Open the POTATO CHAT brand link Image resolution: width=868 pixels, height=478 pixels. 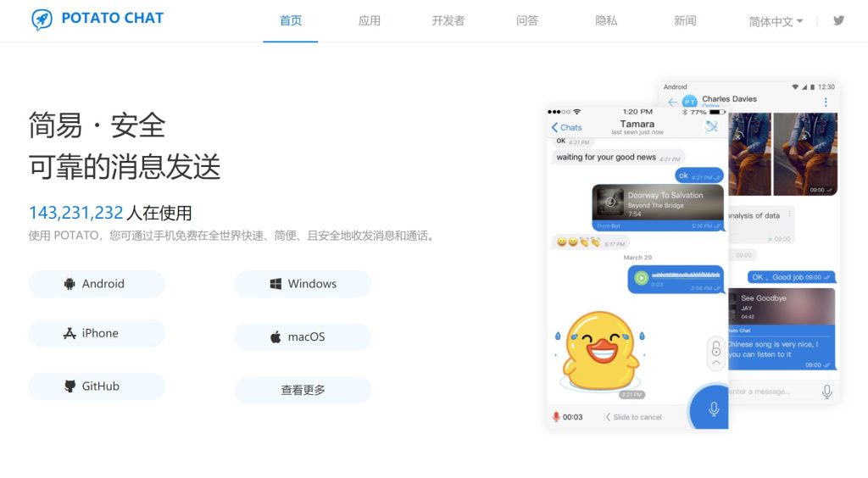tap(113, 19)
